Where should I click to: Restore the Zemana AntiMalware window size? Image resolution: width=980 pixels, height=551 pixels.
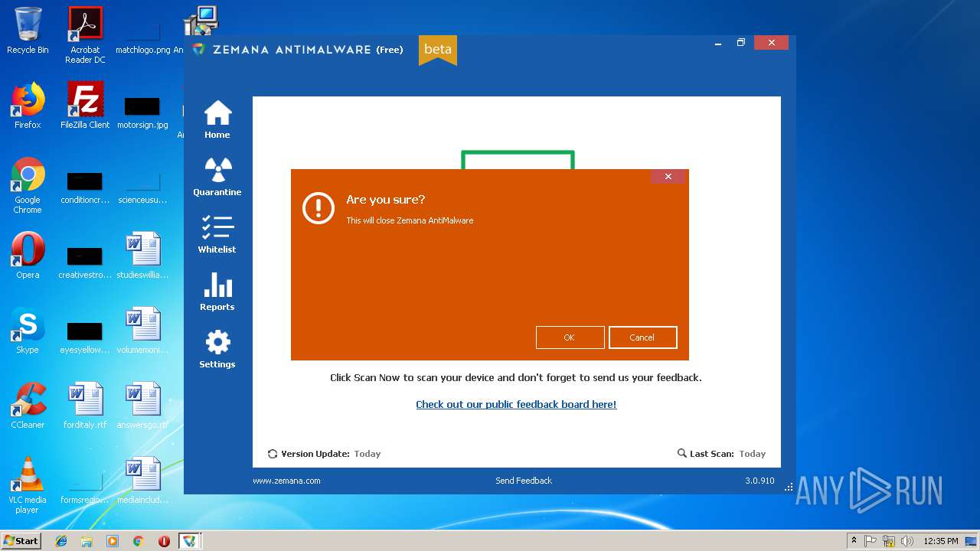[x=741, y=43]
